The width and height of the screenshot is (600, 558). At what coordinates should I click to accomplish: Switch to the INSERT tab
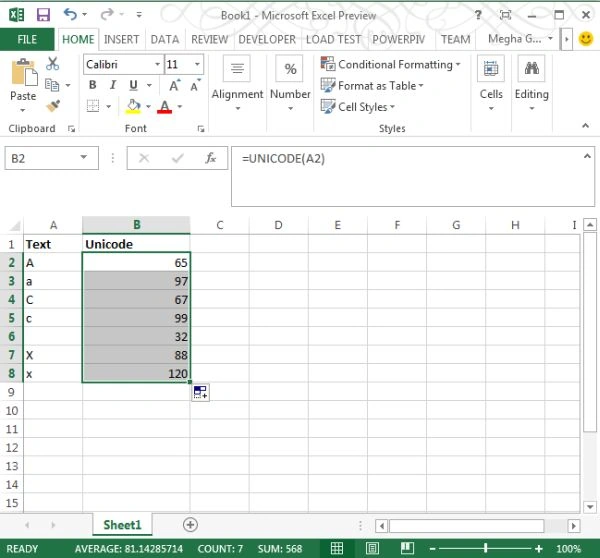coord(121,39)
